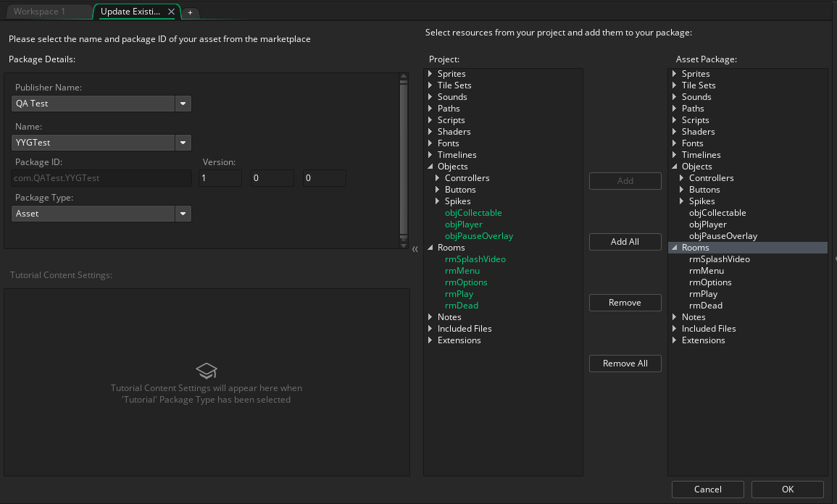This screenshot has height=504, width=837.
Task: Expand Extensions in the Project tree
Action: coord(430,340)
